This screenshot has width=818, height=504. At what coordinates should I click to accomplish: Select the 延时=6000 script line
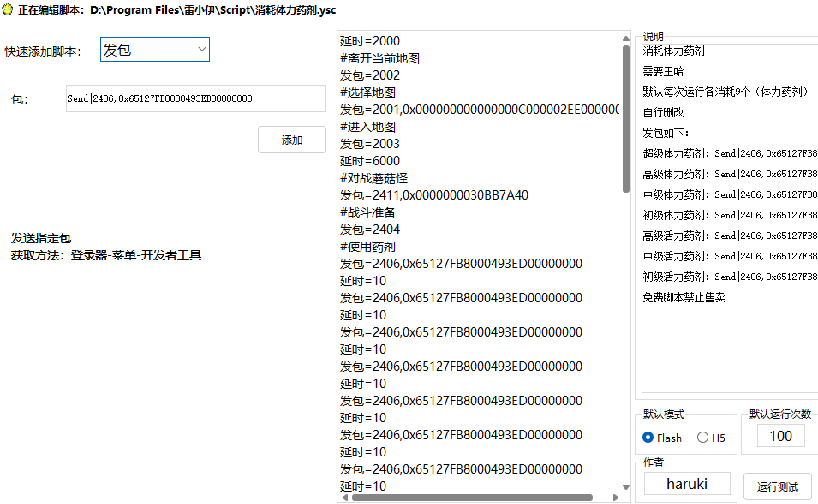click(370, 161)
